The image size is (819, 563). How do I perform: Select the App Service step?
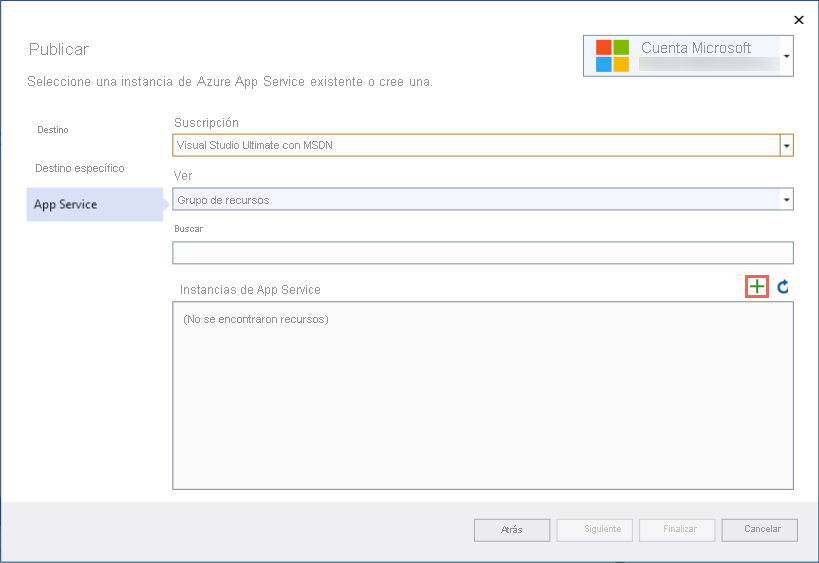tap(95, 204)
